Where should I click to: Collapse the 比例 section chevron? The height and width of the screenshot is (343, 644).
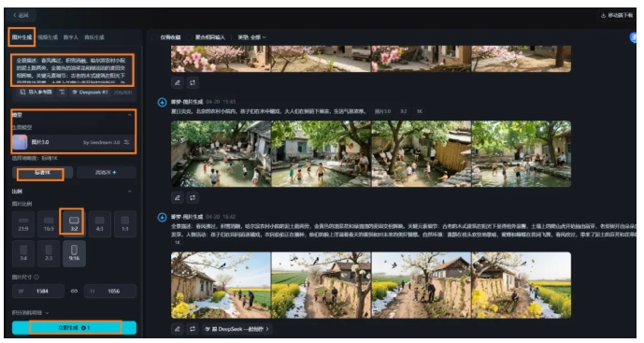[130, 192]
